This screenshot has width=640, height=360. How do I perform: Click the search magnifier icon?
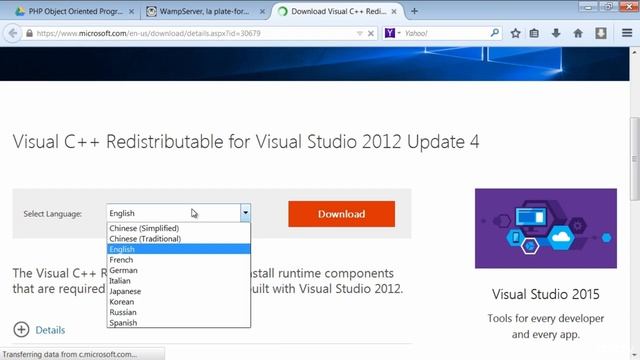(x=494, y=33)
